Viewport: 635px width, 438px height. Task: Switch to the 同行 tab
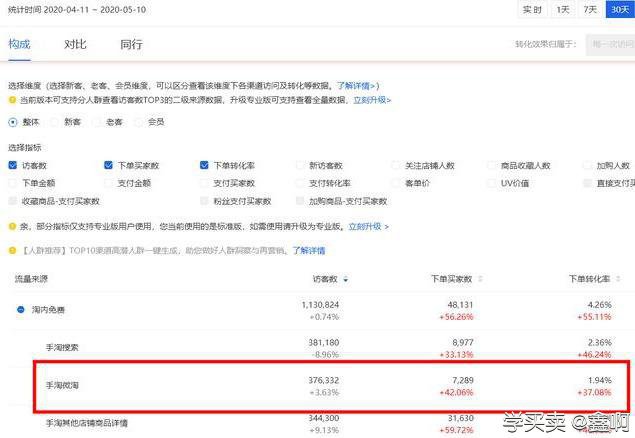pyautogui.click(x=131, y=44)
